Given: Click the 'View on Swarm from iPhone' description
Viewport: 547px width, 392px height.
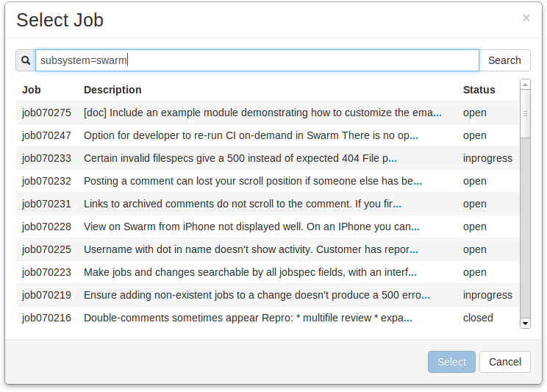Looking at the screenshot, I should [x=251, y=227].
